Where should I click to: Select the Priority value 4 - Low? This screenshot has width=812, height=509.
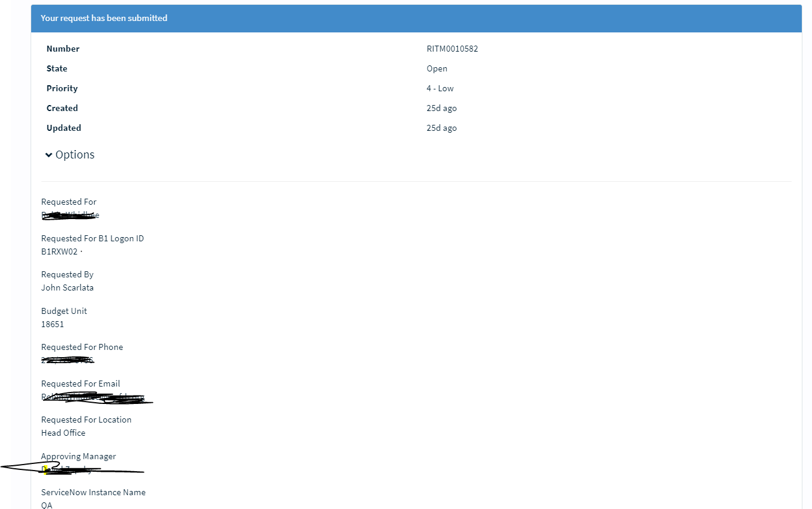440,88
